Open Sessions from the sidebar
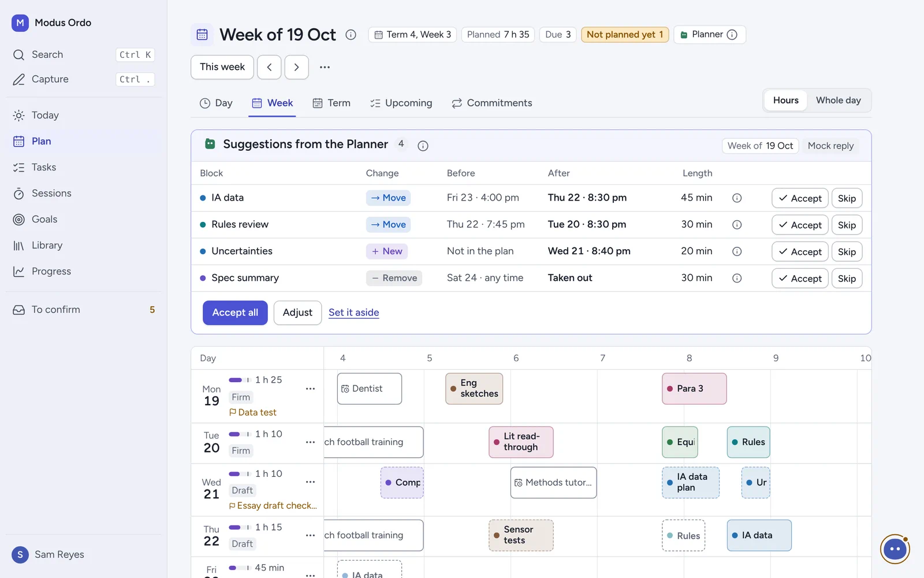The height and width of the screenshot is (578, 924). point(84,194)
